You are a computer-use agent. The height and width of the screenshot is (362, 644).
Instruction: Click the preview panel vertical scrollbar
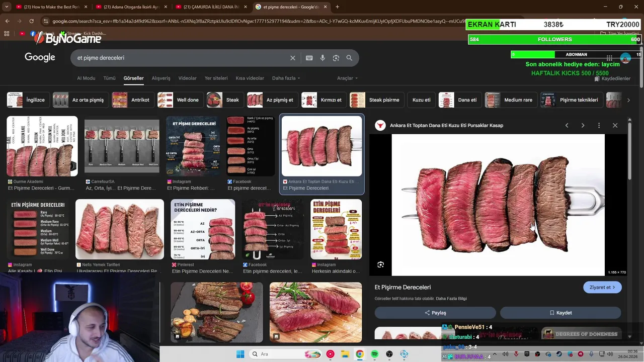click(629, 151)
